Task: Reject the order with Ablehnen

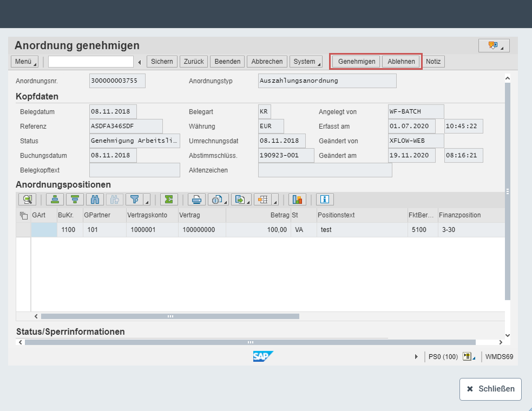Action: 401,62
